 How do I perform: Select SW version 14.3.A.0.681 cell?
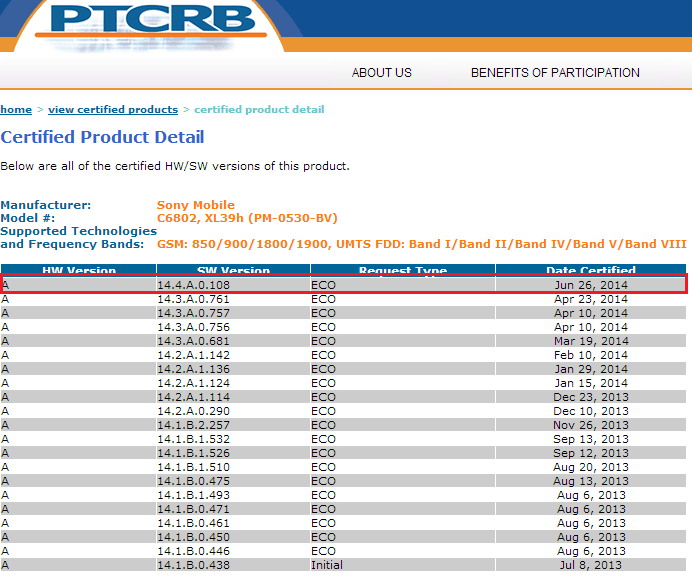pos(233,341)
